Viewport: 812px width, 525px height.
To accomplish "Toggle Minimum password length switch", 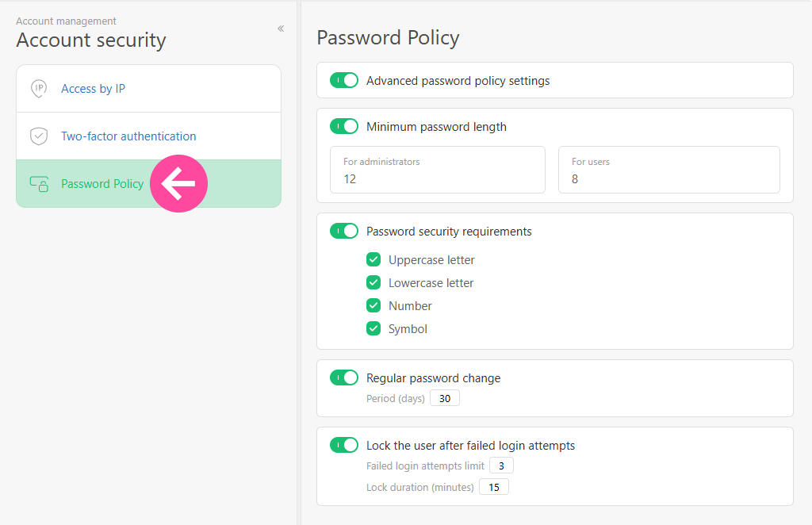I will [x=344, y=126].
